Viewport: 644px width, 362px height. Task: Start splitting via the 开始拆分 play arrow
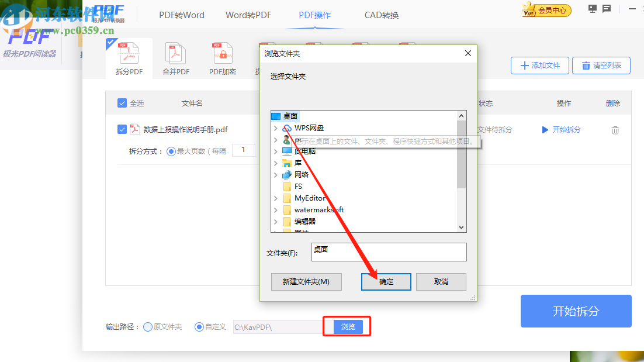546,130
